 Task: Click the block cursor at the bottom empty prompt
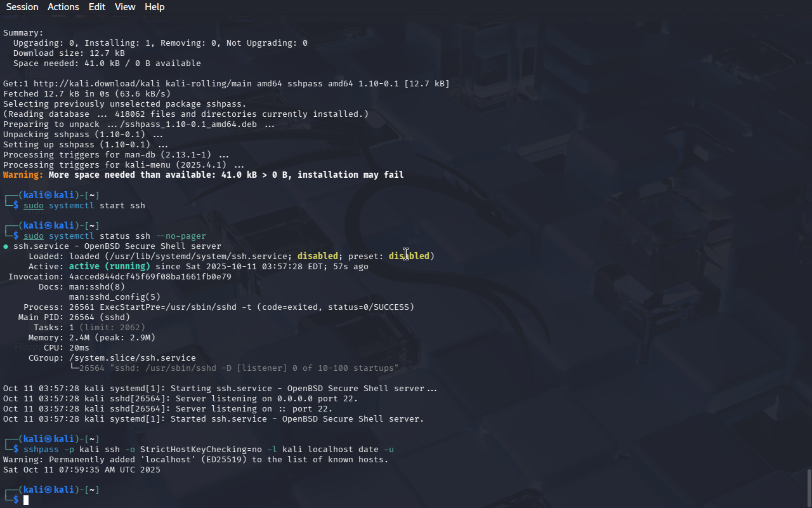pyautogui.click(x=26, y=500)
